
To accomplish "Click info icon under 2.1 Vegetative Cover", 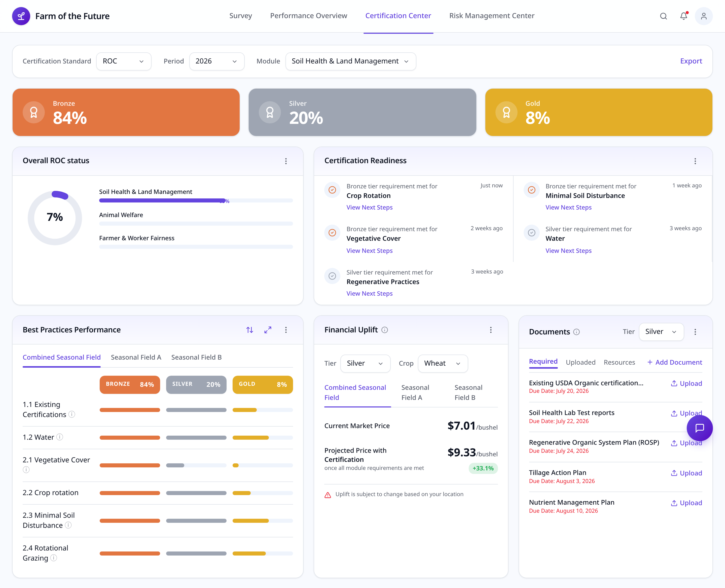I will (26, 469).
